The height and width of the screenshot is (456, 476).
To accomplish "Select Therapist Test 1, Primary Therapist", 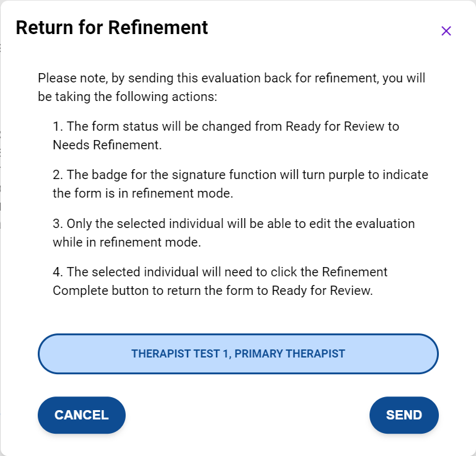I will 238,354.
